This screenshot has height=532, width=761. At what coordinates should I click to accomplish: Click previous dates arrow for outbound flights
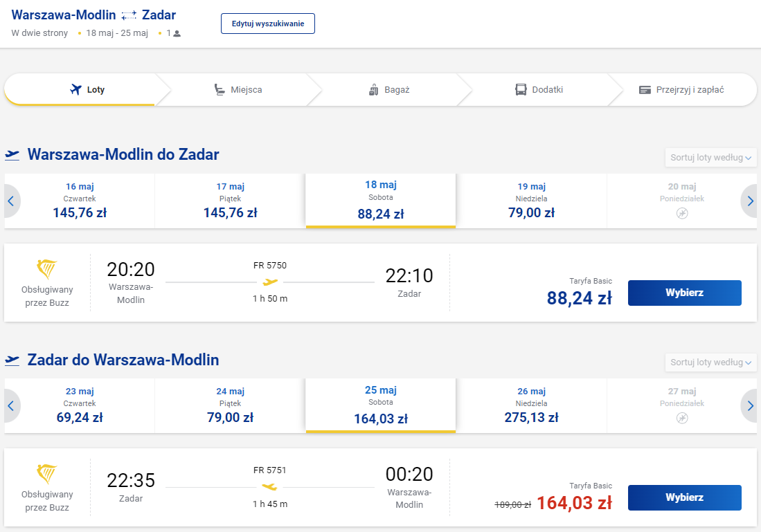[x=11, y=201]
